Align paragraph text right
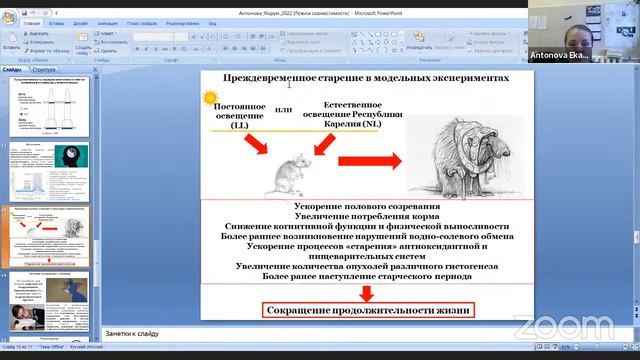The width and height of the screenshot is (640, 360). (x=244, y=49)
